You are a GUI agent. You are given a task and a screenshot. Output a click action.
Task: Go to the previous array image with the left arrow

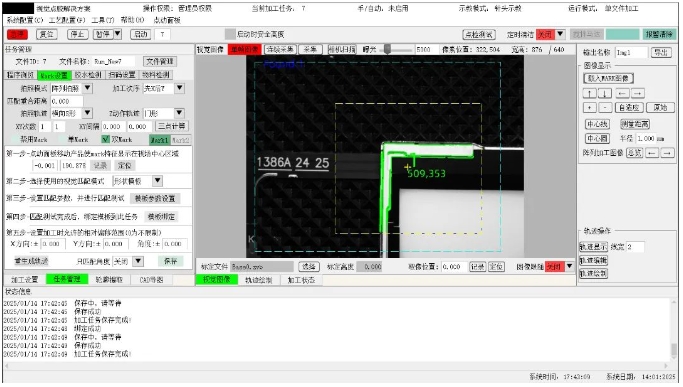pos(652,153)
